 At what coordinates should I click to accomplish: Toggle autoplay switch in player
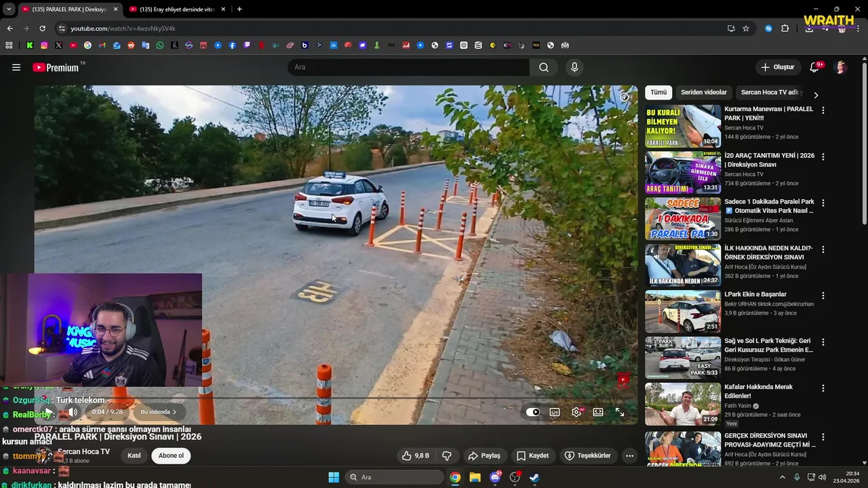tap(533, 412)
